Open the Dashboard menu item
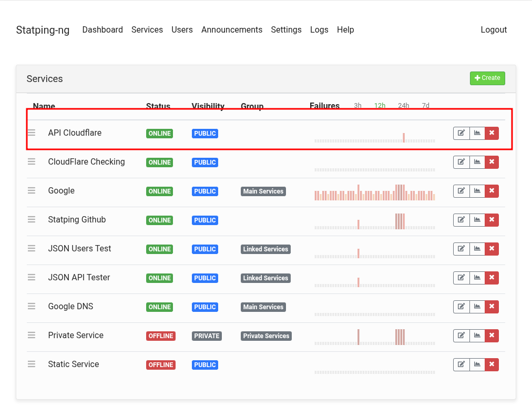This screenshot has width=532, height=406. tap(103, 30)
